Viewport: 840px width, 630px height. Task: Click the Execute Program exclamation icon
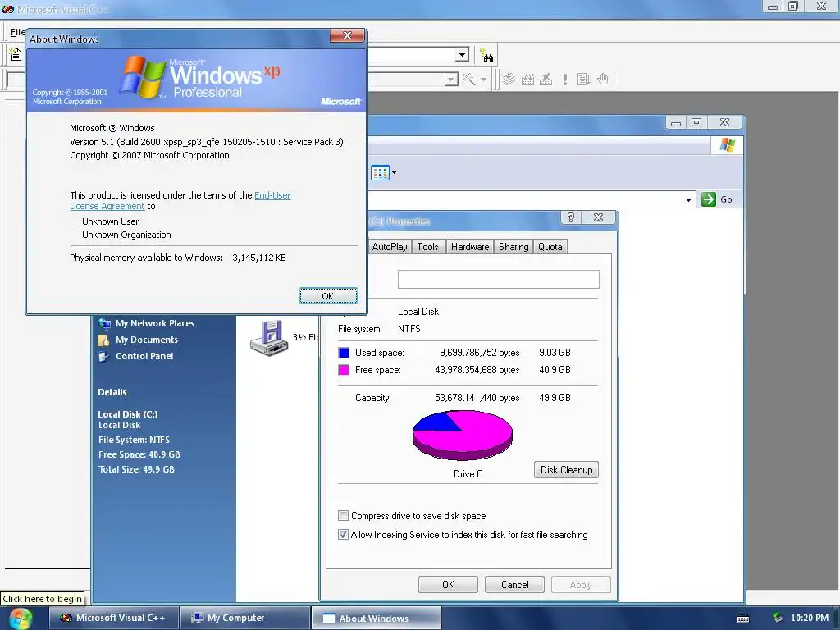click(564, 80)
